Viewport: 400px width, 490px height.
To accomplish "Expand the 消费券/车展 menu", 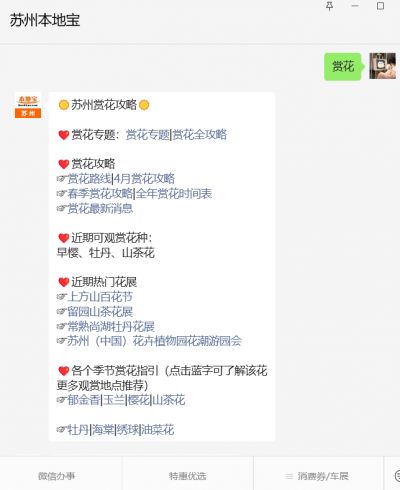I will tap(317, 476).
